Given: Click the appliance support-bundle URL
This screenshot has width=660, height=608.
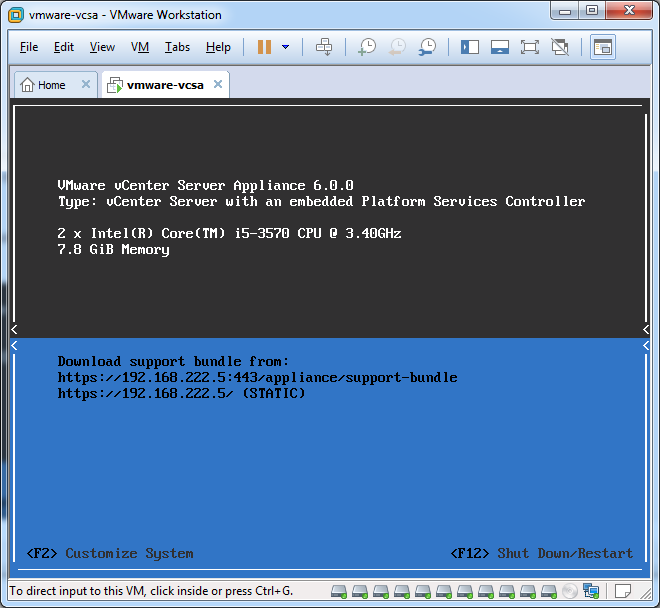Looking at the screenshot, I should pos(257,378).
